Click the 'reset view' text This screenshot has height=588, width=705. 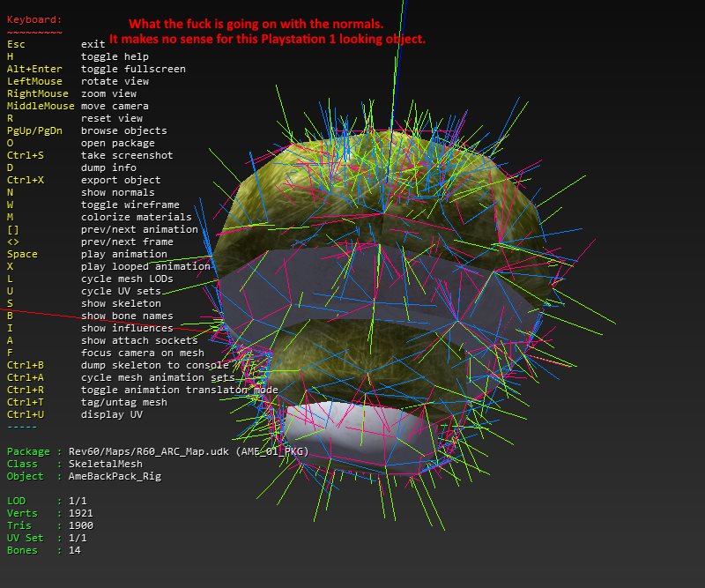[x=112, y=118]
